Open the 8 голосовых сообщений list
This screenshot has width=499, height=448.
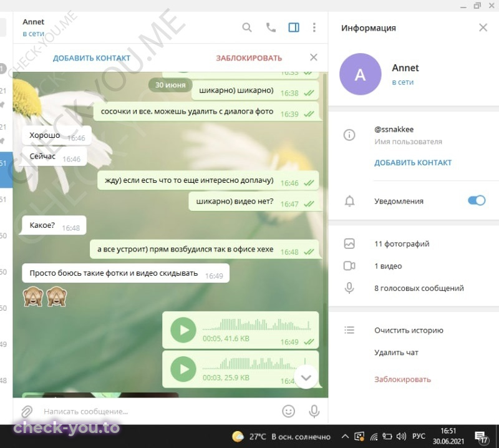419,288
